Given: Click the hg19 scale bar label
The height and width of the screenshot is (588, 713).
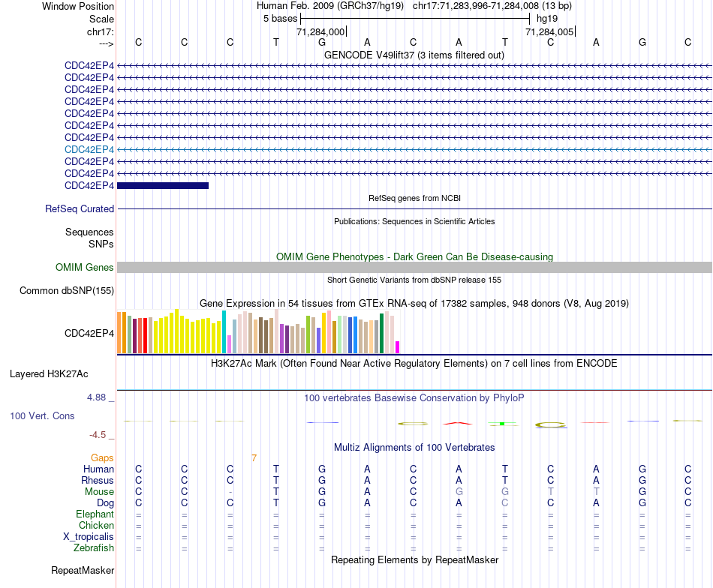Looking at the screenshot, I should tap(547, 19).
